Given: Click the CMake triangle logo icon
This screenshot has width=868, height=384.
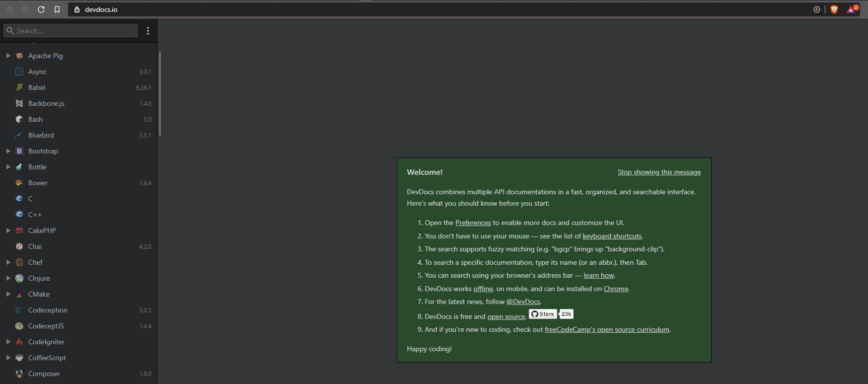Looking at the screenshot, I should pyautogui.click(x=19, y=294).
